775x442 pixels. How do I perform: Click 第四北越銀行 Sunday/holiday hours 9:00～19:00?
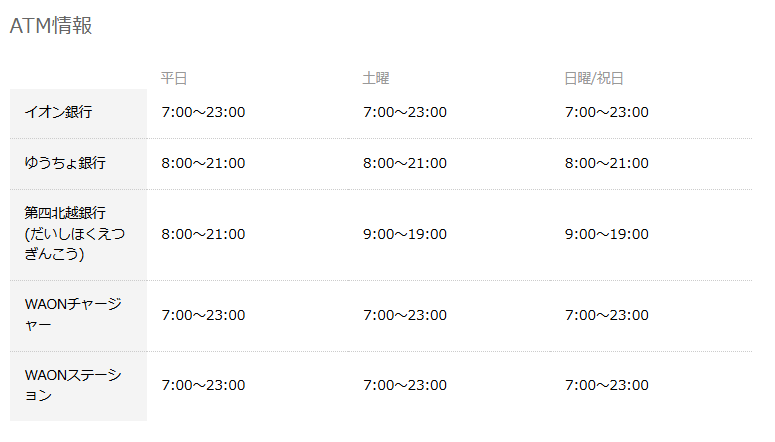click(x=607, y=234)
